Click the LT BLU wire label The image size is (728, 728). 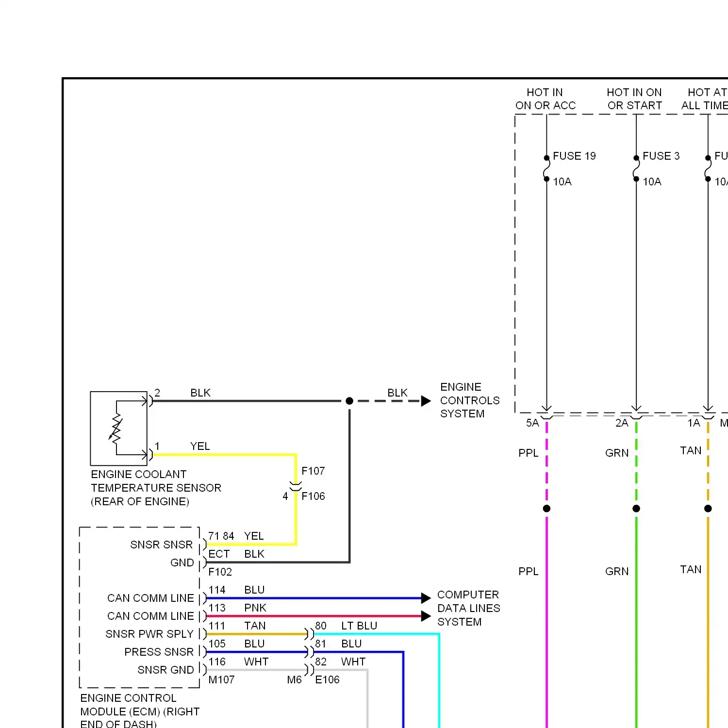pyautogui.click(x=359, y=626)
